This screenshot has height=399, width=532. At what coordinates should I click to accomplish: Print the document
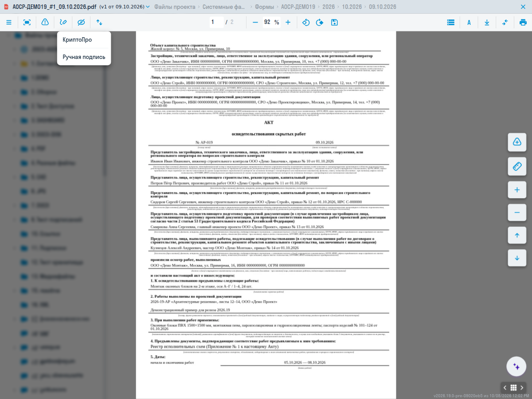(x=523, y=22)
